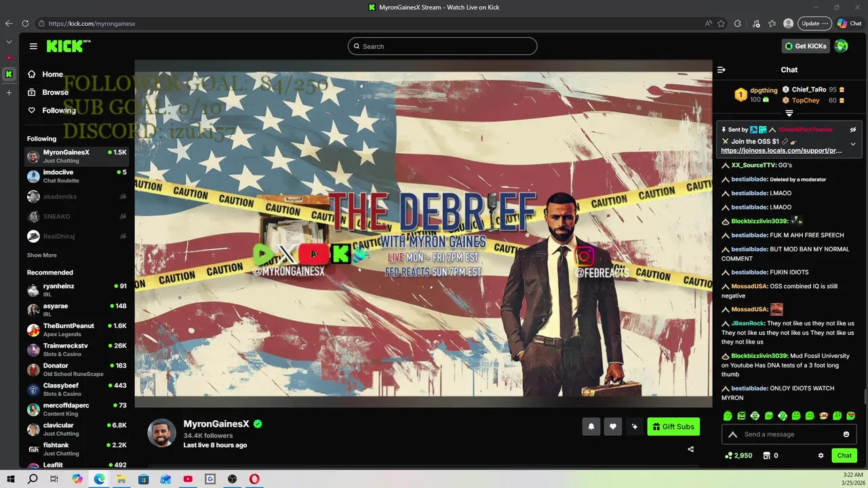868x488 pixels.
Task: Click XX_SourceTTV username in chat
Action: [753, 165]
